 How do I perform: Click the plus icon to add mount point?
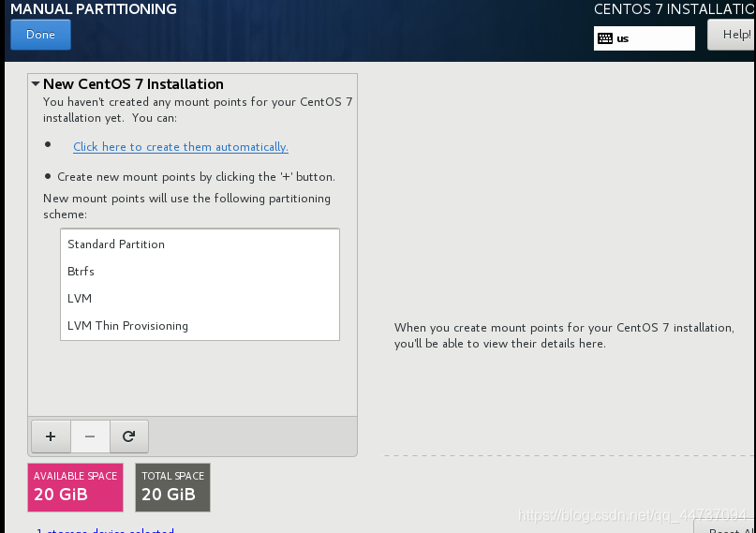click(x=51, y=437)
